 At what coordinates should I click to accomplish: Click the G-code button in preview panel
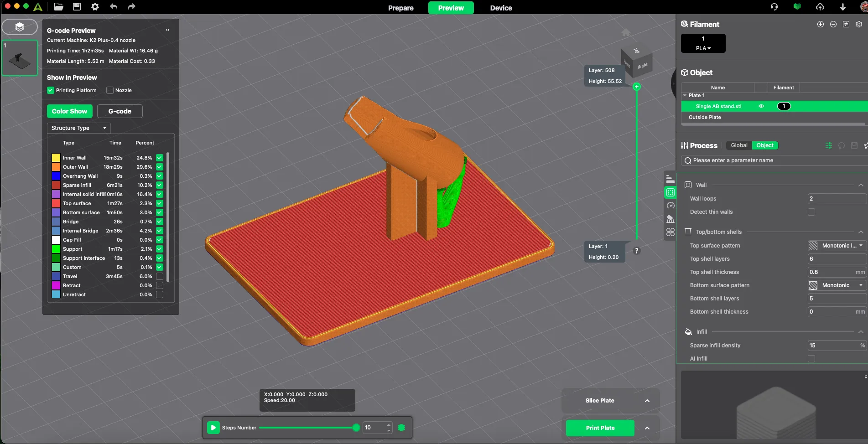[x=120, y=111]
